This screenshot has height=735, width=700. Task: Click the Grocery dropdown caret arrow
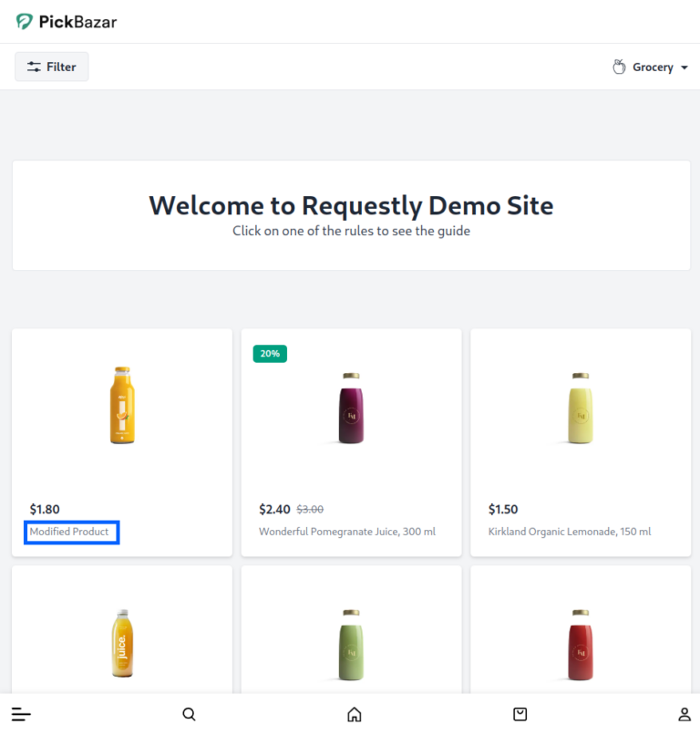point(685,67)
